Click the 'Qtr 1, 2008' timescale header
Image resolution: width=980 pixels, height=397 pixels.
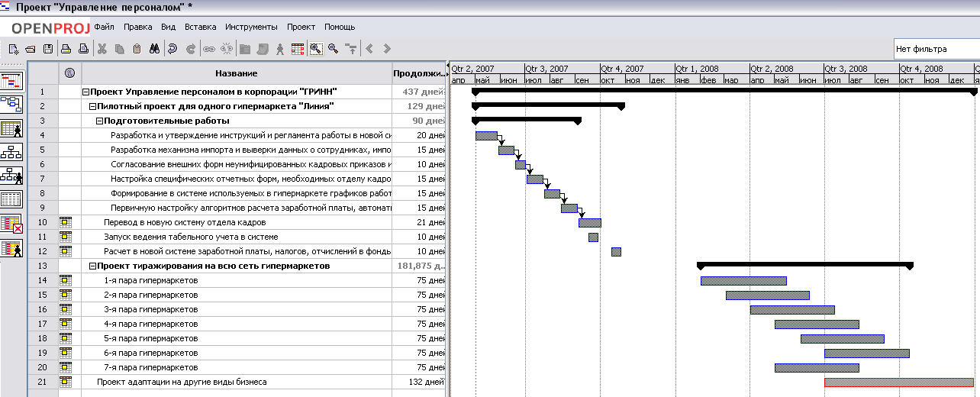pos(712,69)
